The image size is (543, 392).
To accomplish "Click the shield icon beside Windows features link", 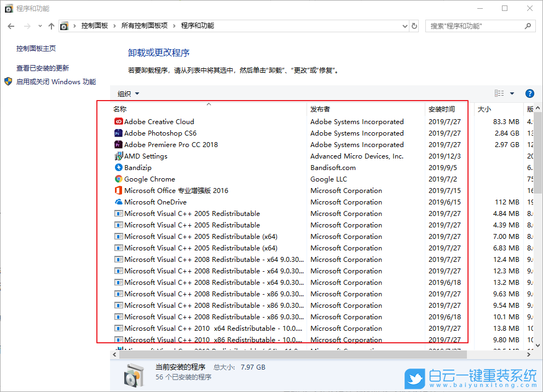I will coord(8,81).
